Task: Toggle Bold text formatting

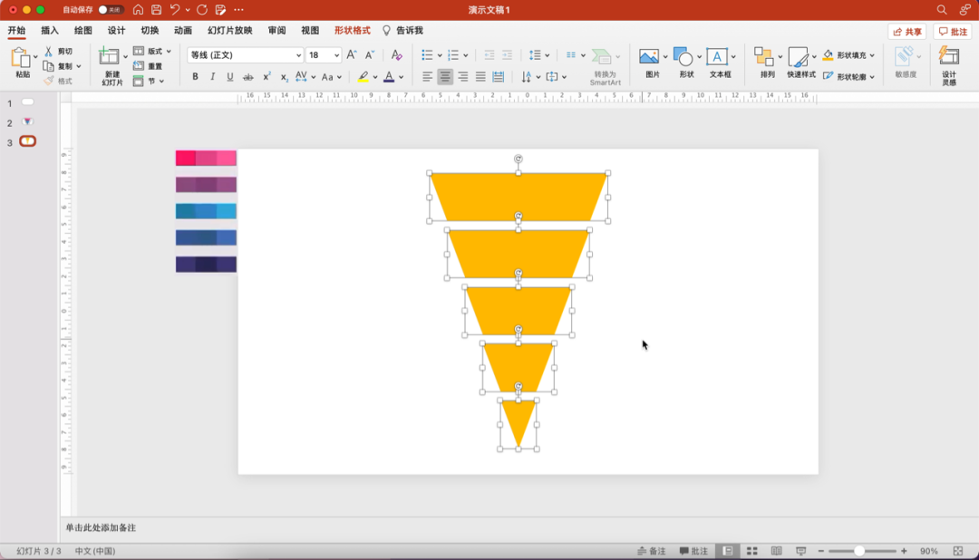Action: click(x=195, y=77)
